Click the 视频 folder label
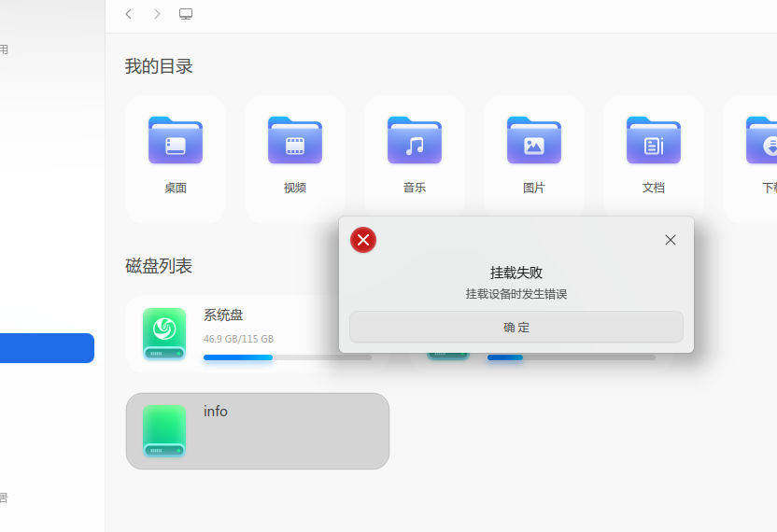 pos(295,188)
